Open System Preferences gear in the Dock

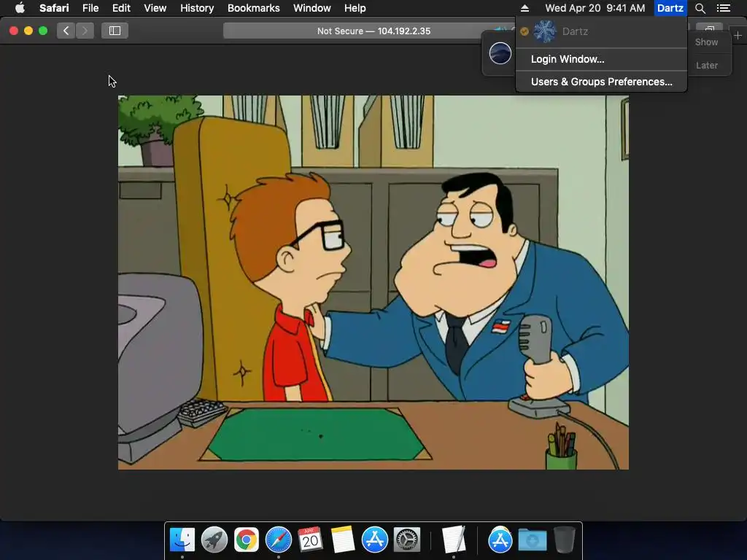click(x=406, y=540)
